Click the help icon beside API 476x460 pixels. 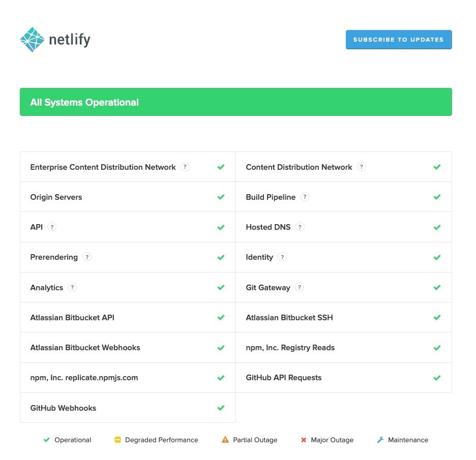(x=52, y=227)
